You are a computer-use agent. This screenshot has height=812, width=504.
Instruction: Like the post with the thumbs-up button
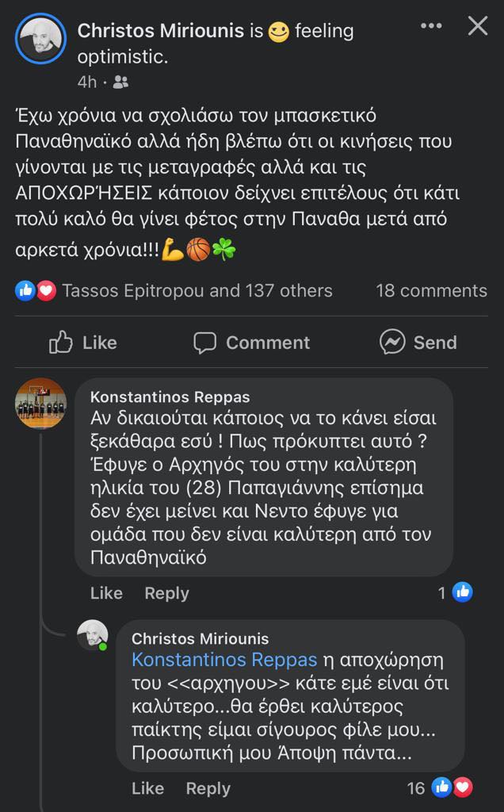83,343
